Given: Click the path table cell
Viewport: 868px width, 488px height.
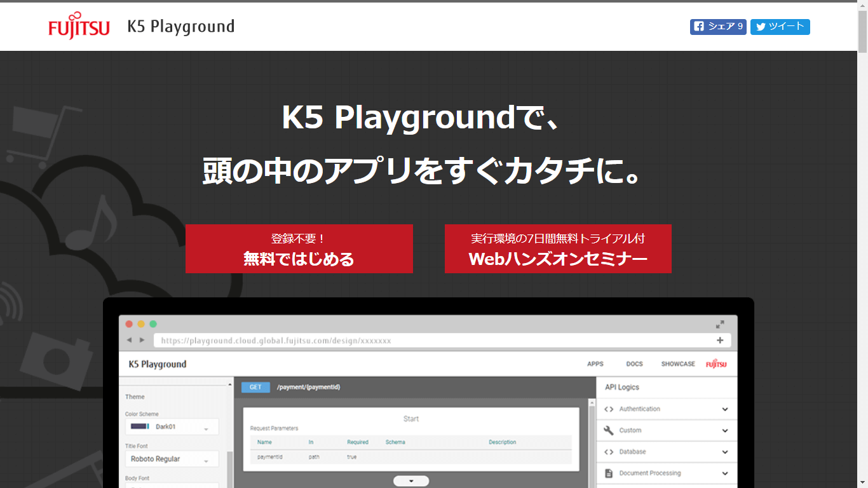Looking at the screenshot, I should click(314, 457).
